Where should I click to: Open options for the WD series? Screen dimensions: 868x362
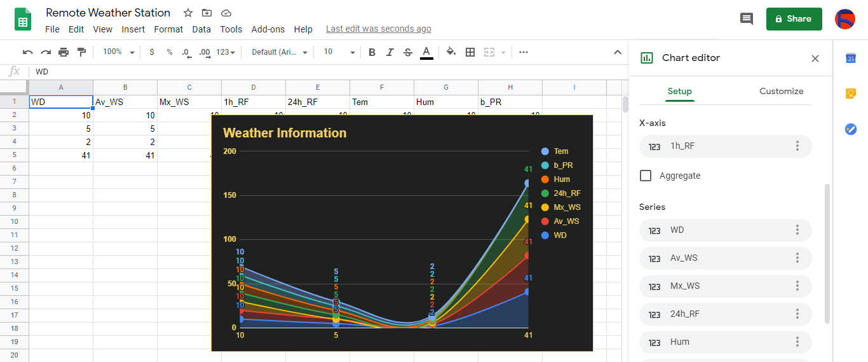(797, 230)
